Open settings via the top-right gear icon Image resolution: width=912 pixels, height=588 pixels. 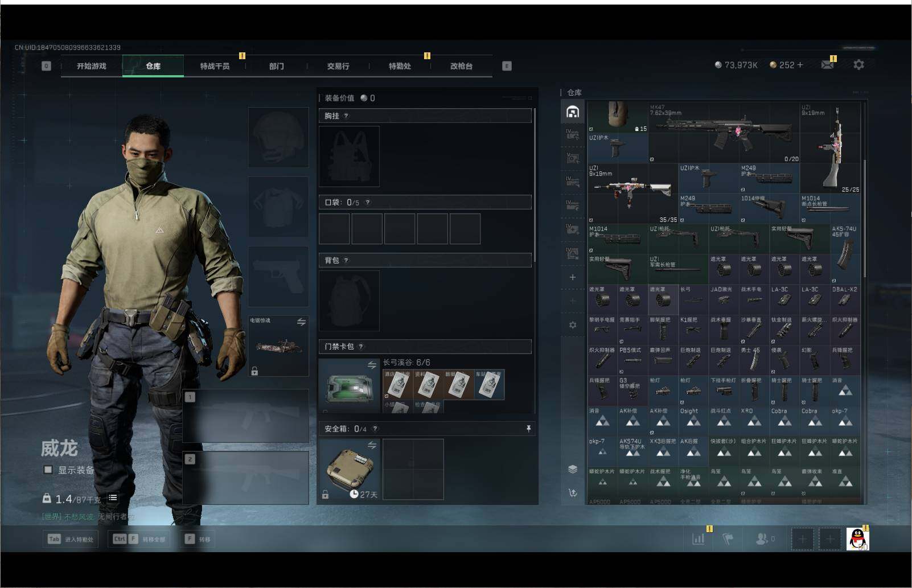point(858,65)
